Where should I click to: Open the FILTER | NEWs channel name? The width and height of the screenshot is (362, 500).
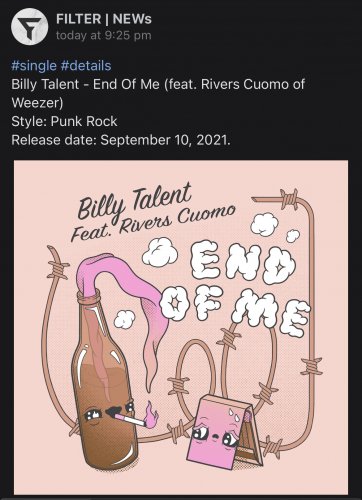pyautogui.click(x=104, y=19)
